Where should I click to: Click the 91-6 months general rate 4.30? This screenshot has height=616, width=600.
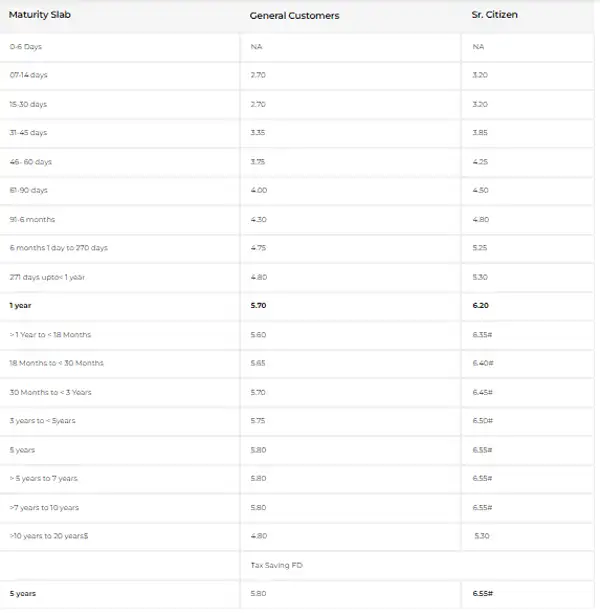coord(259,220)
